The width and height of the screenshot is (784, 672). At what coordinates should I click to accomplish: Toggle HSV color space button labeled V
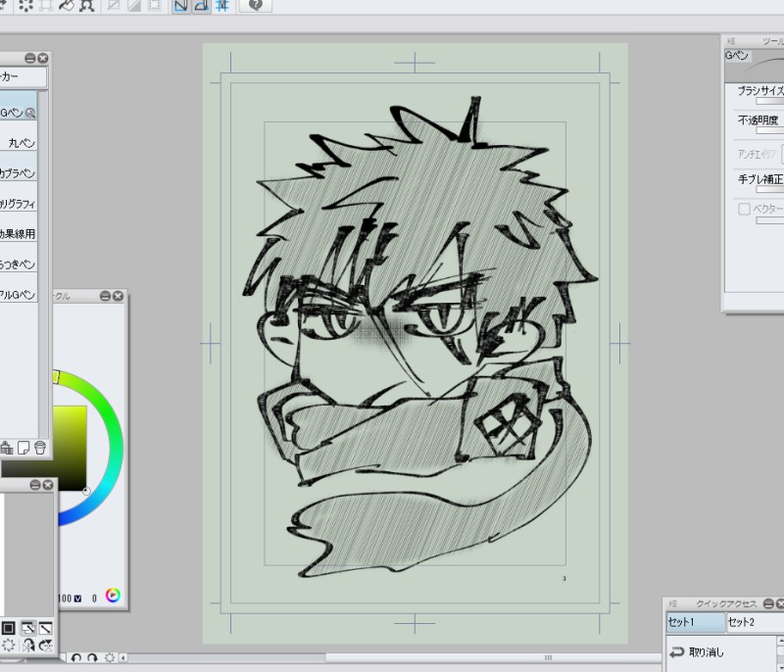tap(77, 599)
